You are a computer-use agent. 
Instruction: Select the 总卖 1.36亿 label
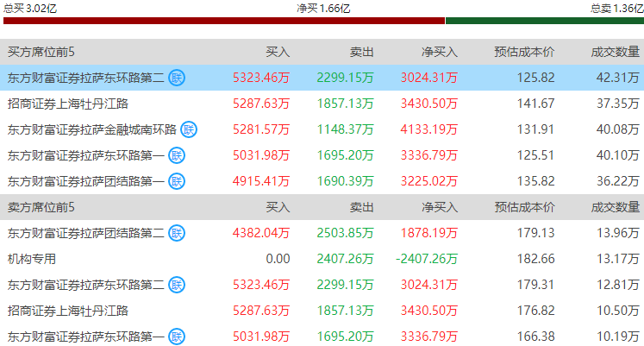click(617, 9)
